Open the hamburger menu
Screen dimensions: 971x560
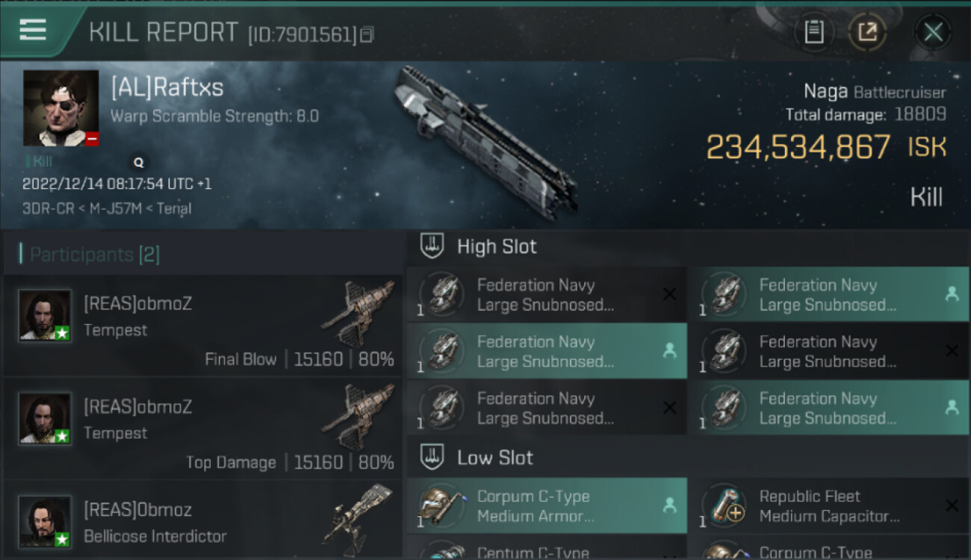pos(34,31)
